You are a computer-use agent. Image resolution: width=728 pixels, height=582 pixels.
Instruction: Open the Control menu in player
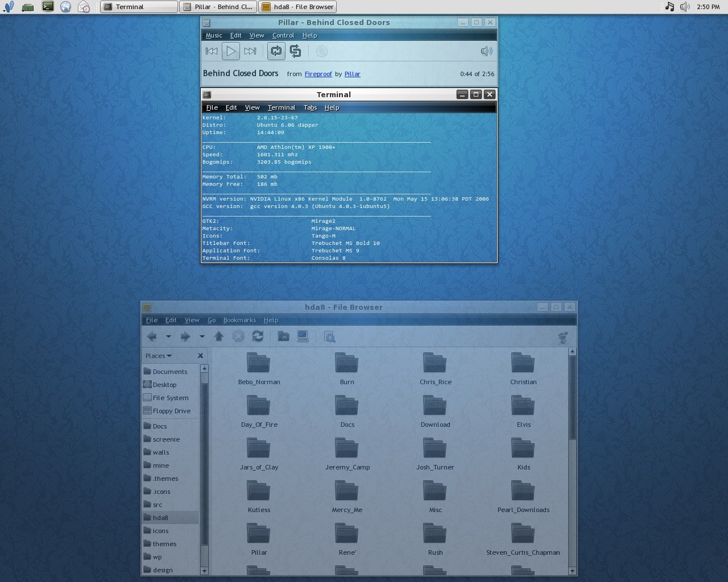tap(283, 35)
